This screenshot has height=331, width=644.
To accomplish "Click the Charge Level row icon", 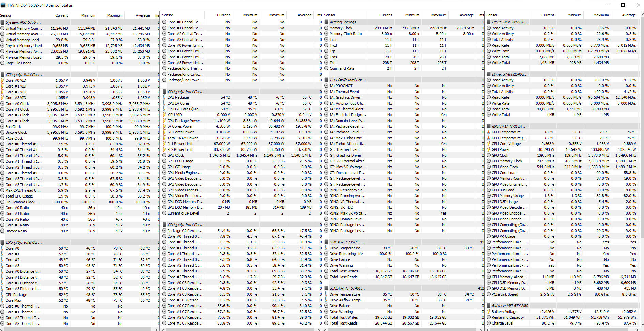I will pyautogui.click(x=489, y=323).
